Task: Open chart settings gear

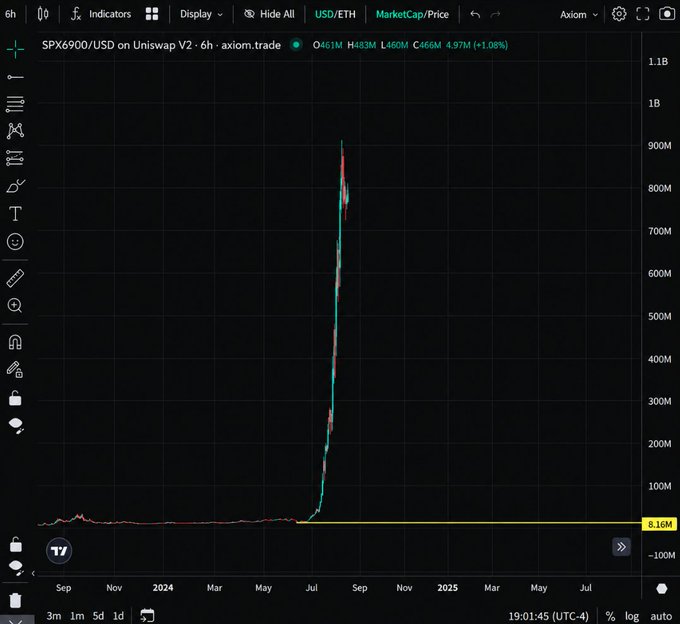Action: click(x=619, y=14)
